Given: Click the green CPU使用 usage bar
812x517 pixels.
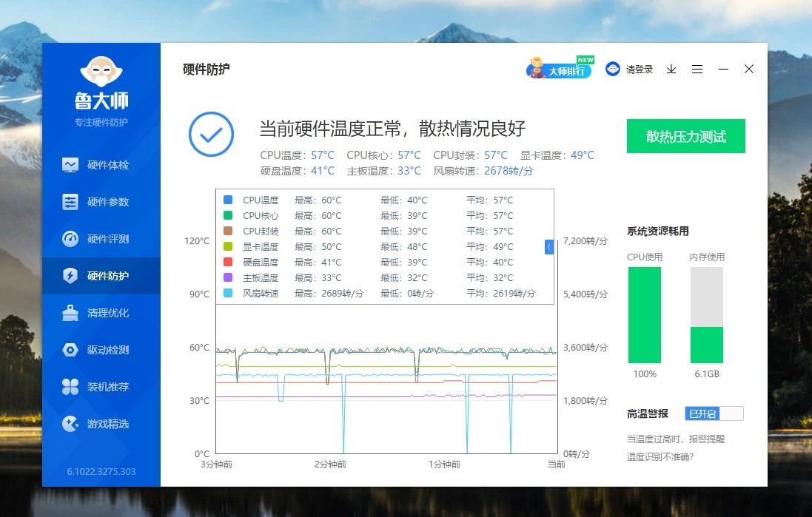Looking at the screenshot, I should [644, 318].
